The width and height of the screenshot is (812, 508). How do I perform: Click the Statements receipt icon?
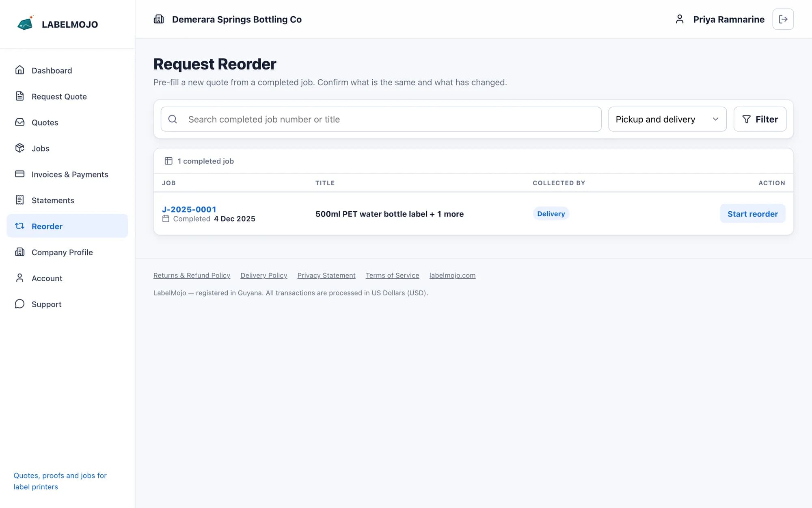tap(19, 200)
